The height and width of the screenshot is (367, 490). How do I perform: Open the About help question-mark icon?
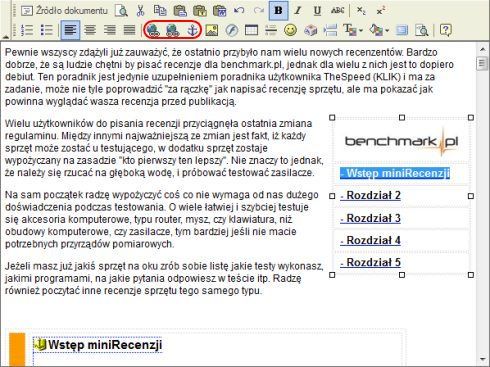(x=445, y=30)
